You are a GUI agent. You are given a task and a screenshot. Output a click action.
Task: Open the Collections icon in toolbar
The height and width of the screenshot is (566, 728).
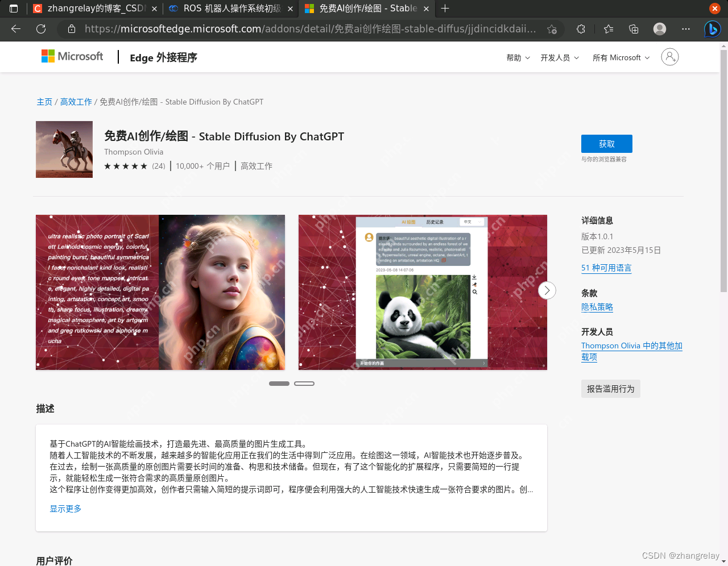[633, 28]
